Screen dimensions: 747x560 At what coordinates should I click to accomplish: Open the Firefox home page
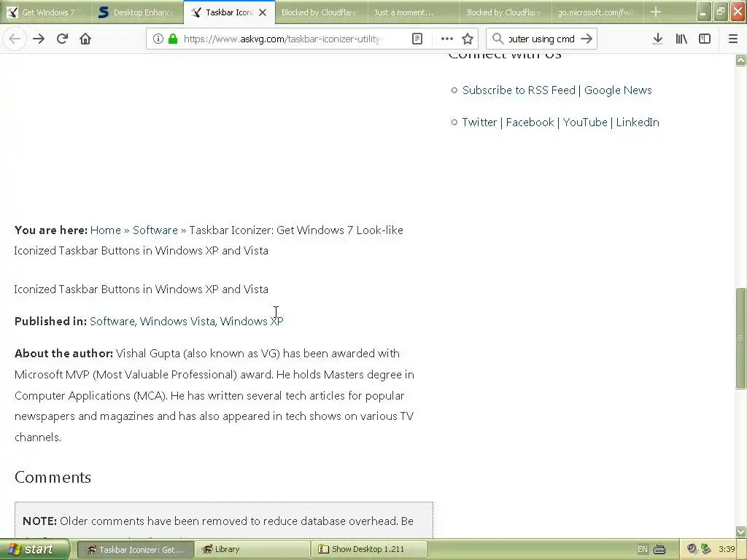[85, 39]
